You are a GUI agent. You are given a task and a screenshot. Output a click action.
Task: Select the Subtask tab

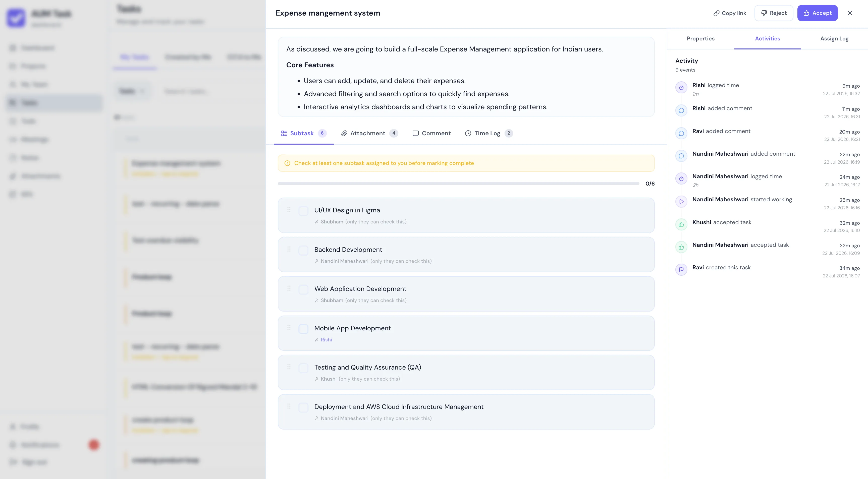pyautogui.click(x=303, y=133)
